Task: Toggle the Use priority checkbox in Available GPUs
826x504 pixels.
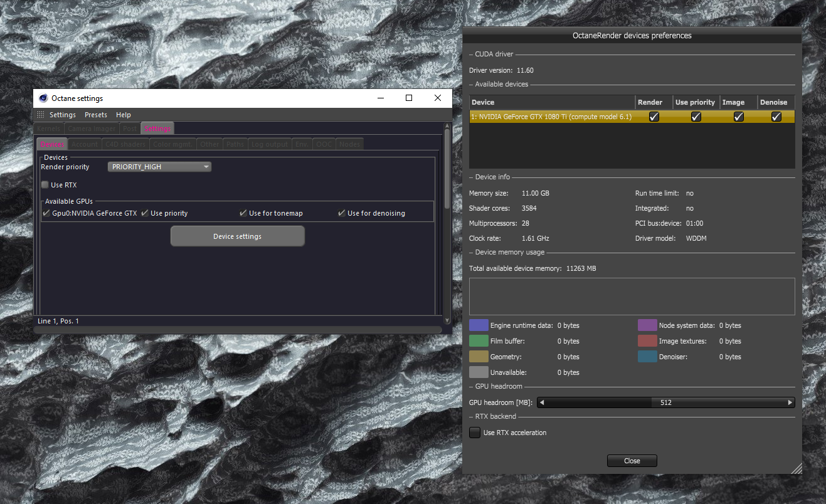Action: tap(145, 213)
